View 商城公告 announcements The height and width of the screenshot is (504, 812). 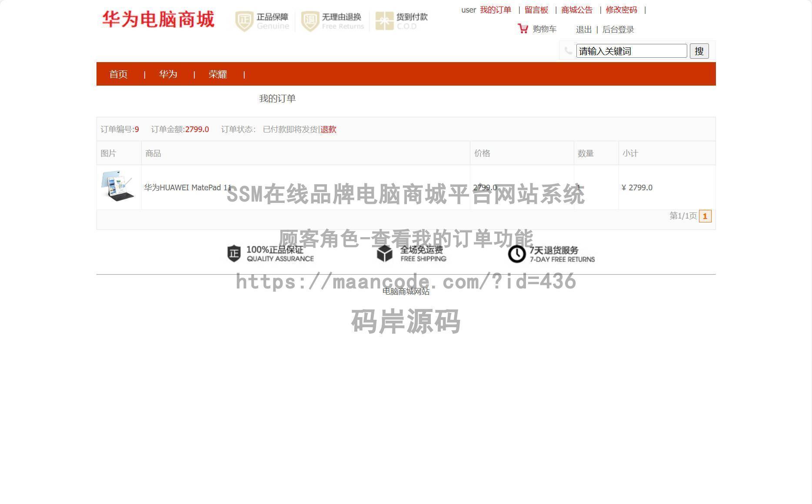click(x=577, y=10)
